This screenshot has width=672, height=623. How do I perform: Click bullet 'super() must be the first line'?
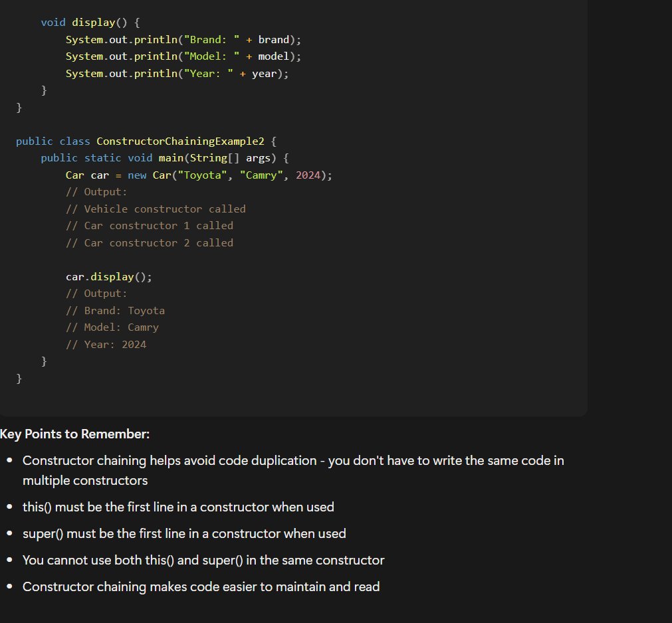pyautogui.click(x=184, y=533)
